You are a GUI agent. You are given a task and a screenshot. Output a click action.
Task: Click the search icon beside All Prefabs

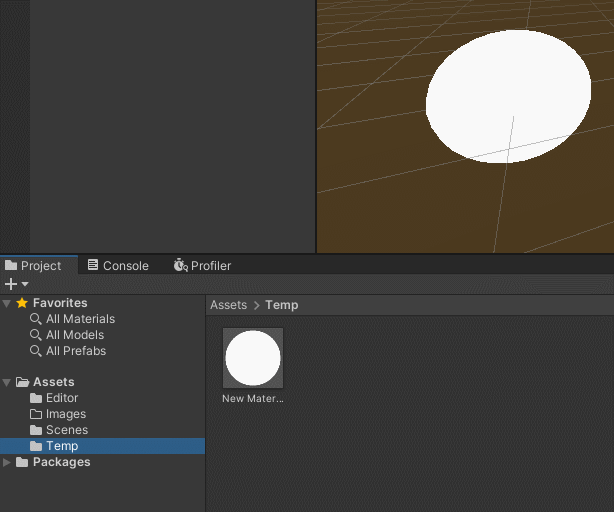click(x=36, y=351)
